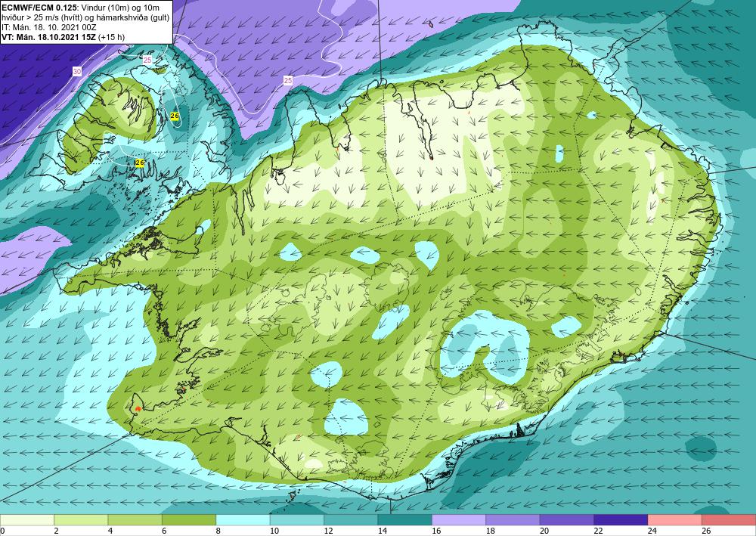The image size is (756, 536).
Task: Click the olive green 6–8 m/s legend swatch
Action: tap(189, 520)
